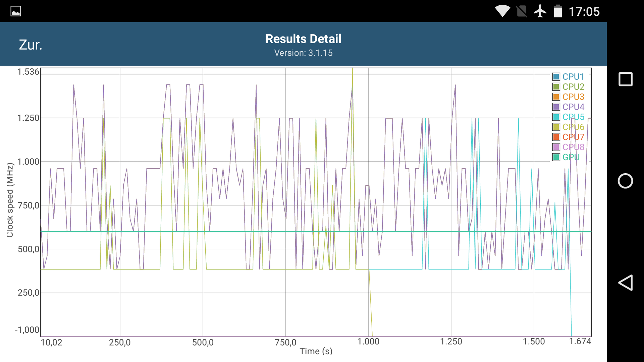Screen dimensions: 644x362
Task: Tap the Wi-Fi status icon
Action: (x=502, y=11)
